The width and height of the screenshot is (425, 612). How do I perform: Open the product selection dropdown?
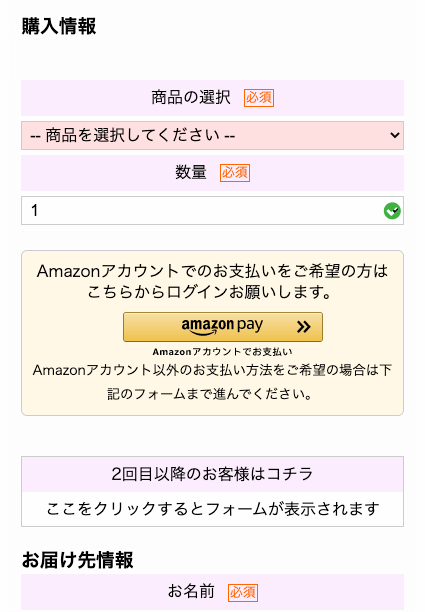click(x=212, y=135)
